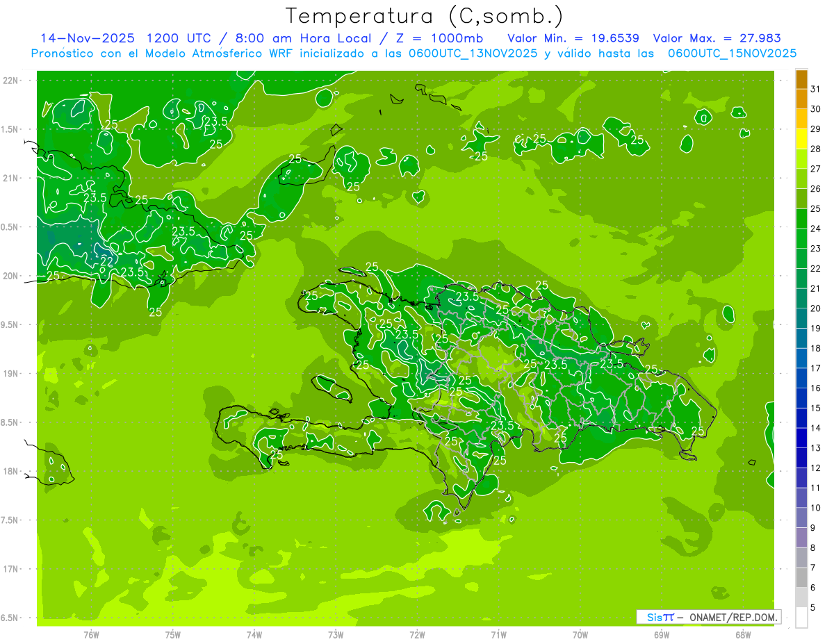The height and width of the screenshot is (644, 834).
Task: Click the "20N" latitude axis label
Action: point(11,276)
